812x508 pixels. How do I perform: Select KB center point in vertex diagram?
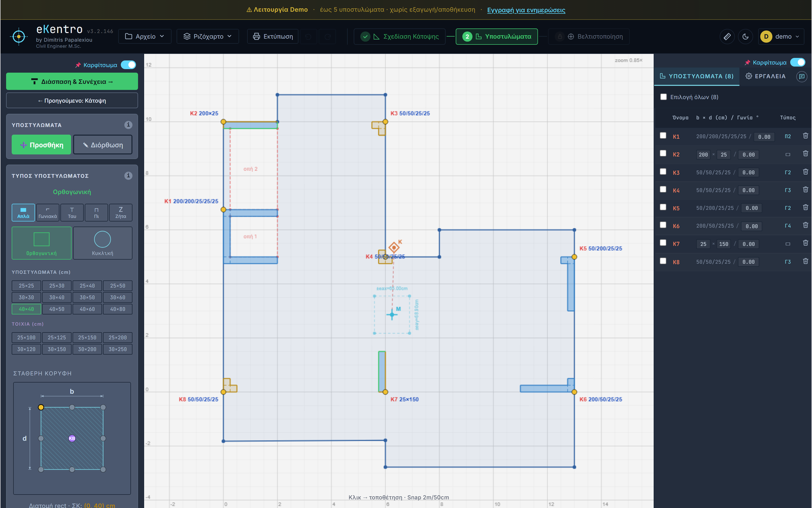pyautogui.click(x=72, y=438)
